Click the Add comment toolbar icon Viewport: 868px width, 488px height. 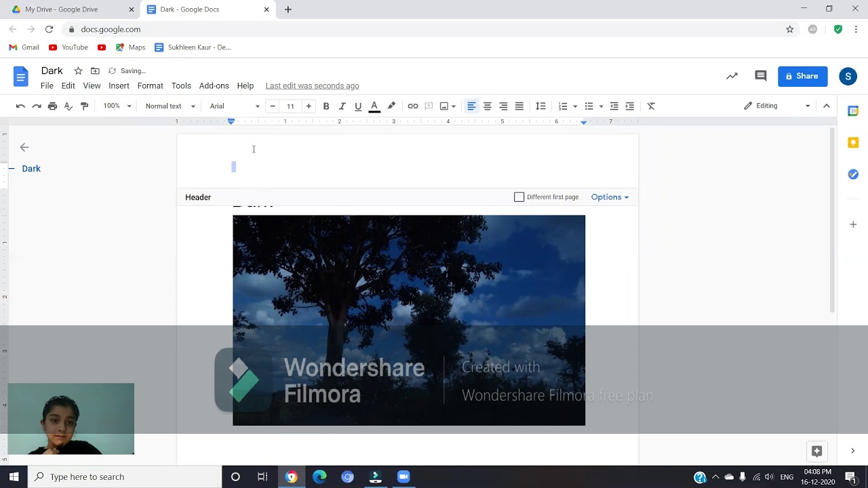click(x=429, y=106)
